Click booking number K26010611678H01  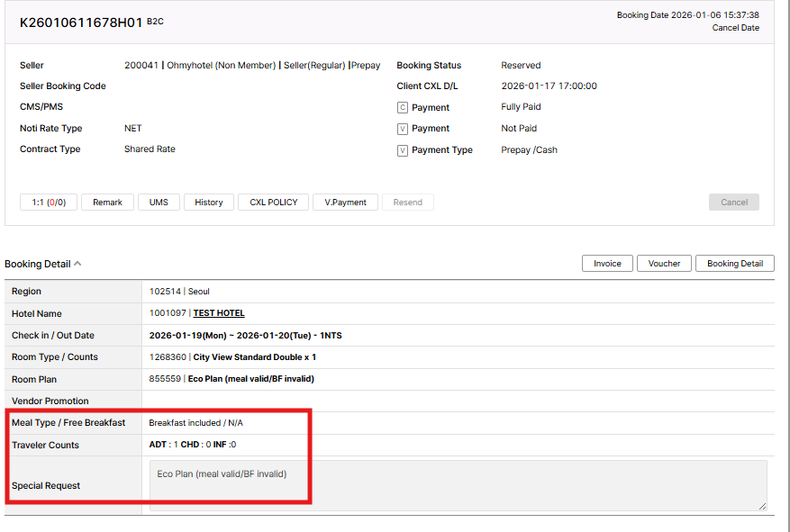pyautogui.click(x=80, y=22)
